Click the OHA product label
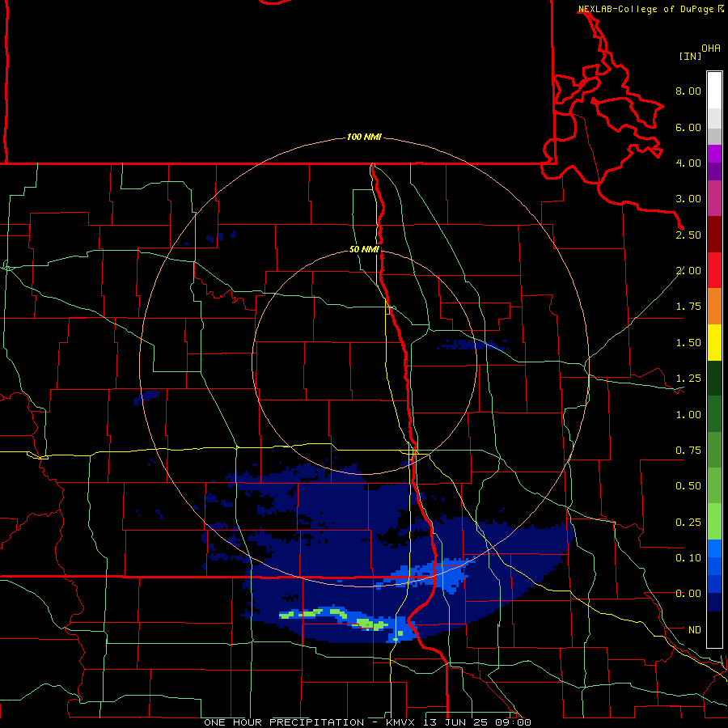 (x=711, y=49)
